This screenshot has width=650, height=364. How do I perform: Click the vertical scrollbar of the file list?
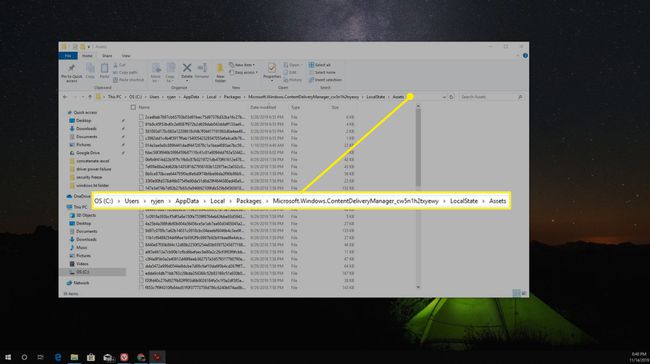[418, 147]
